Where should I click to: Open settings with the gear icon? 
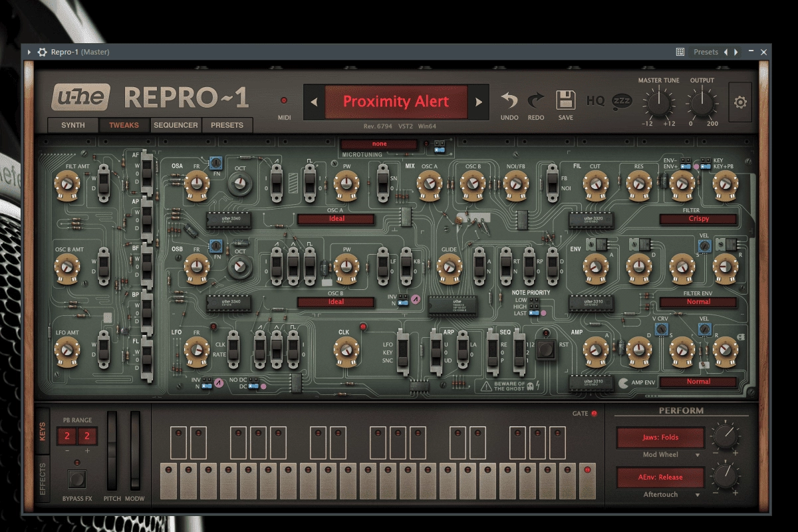[740, 102]
